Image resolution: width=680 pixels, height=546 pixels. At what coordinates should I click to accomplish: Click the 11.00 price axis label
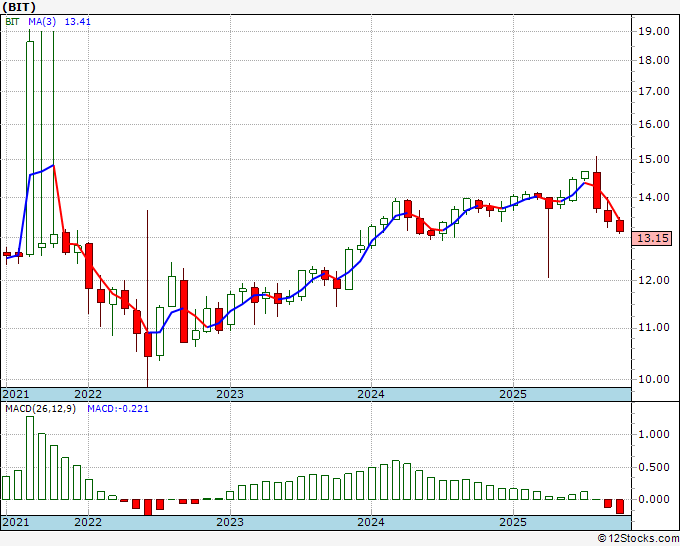(654, 327)
